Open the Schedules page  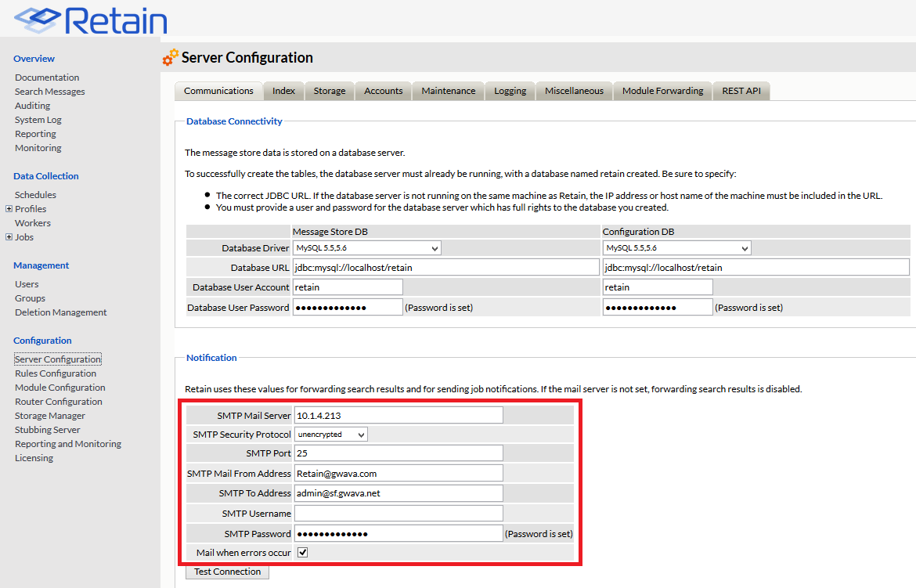[36, 195]
